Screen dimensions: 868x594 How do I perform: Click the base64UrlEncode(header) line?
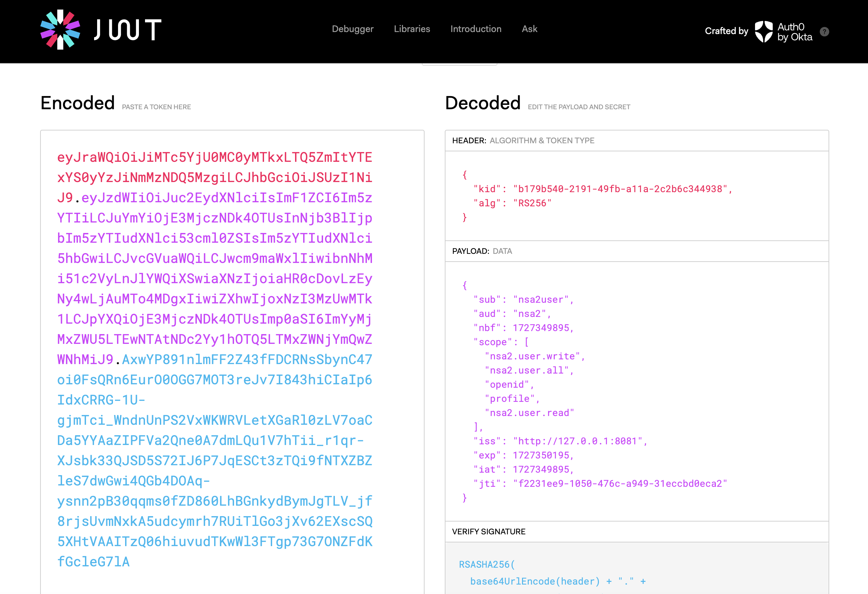(558, 581)
